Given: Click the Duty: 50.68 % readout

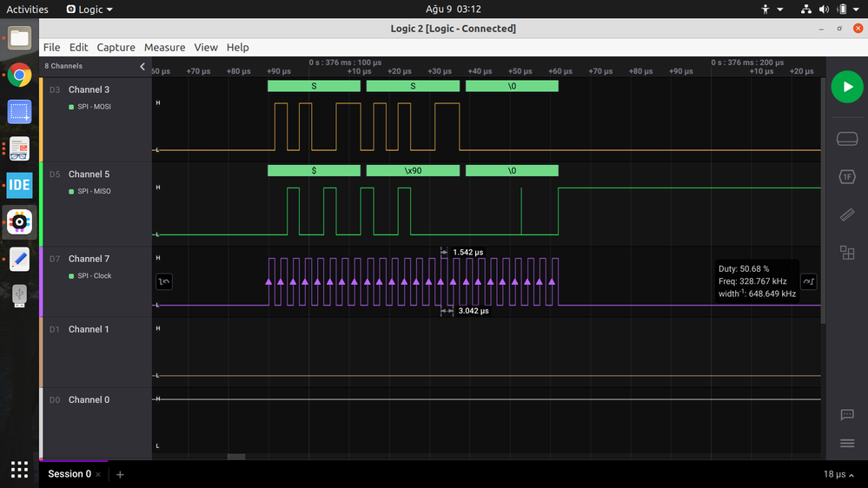Looking at the screenshot, I should [744, 269].
